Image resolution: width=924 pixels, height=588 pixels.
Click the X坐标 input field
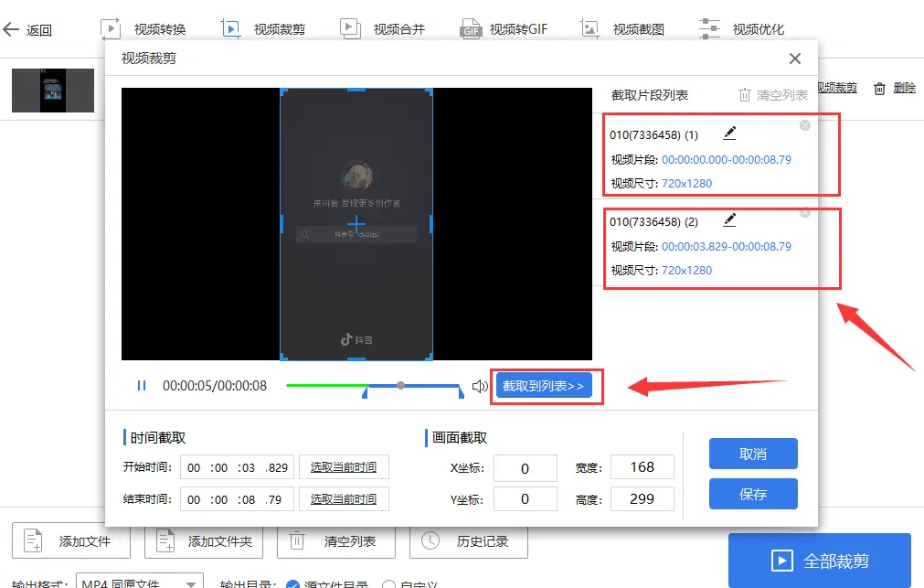point(525,468)
